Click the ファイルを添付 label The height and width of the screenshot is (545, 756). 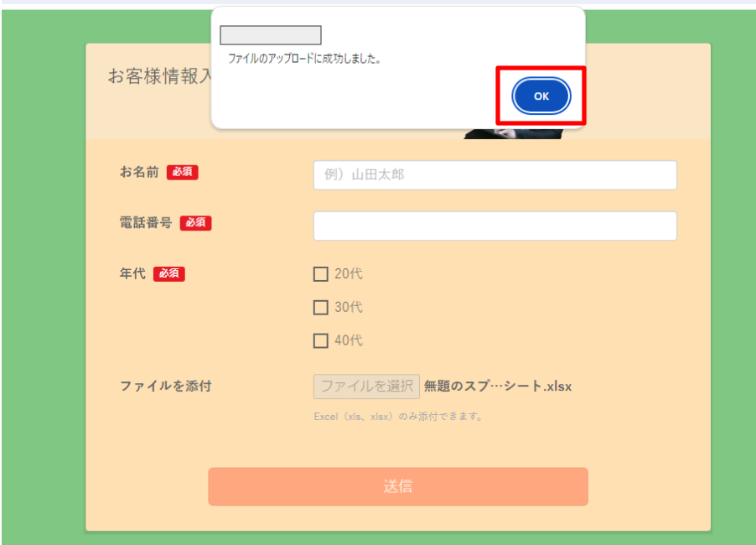[x=165, y=387]
